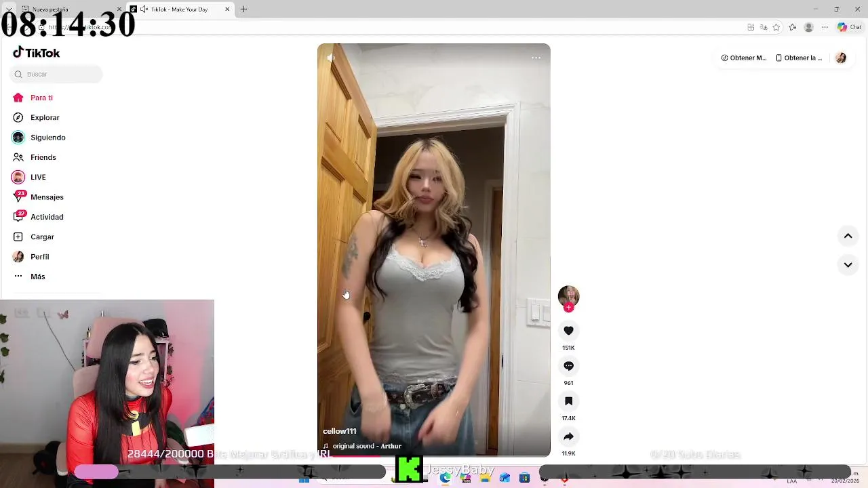Open the browser settings ellipsis menu
The height and width of the screenshot is (488, 868).
(x=825, y=27)
